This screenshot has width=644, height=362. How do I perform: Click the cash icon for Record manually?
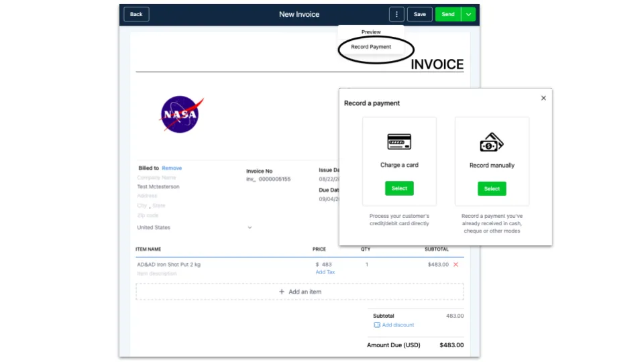(x=492, y=142)
